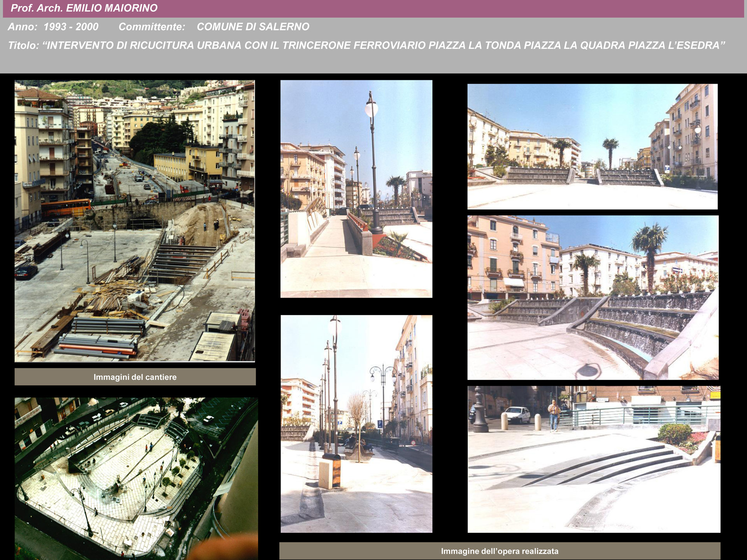This screenshot has width=747, height=560.
Task: Open the aerial view piazza photo
Action: coord(136,478)
